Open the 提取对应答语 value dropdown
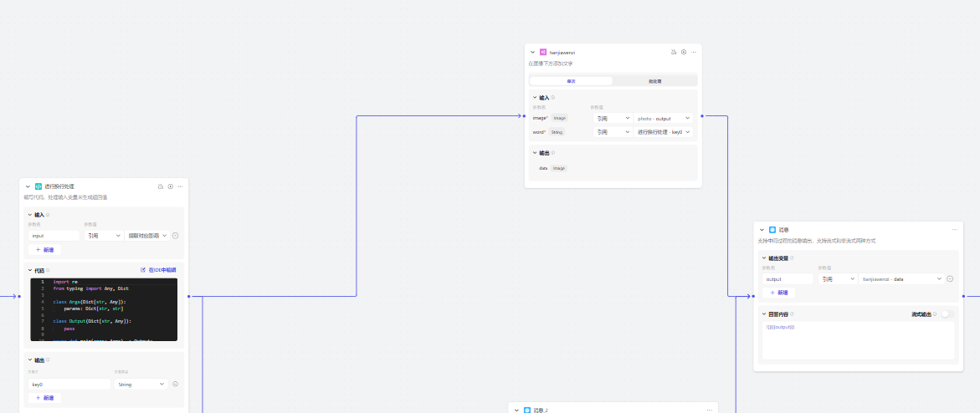This screenshot has width=980, height=413. (x=147, y=236)
